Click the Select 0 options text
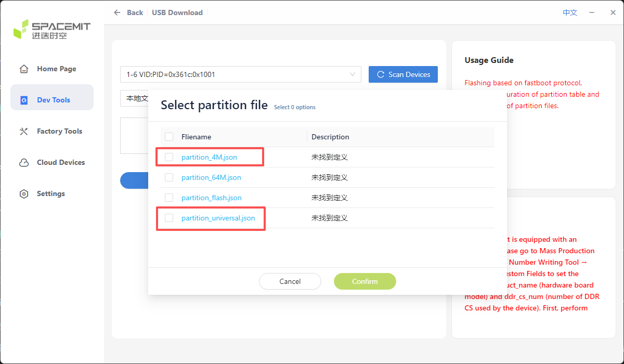The width and height of the screenshot is (624, 364). point(295,107)
